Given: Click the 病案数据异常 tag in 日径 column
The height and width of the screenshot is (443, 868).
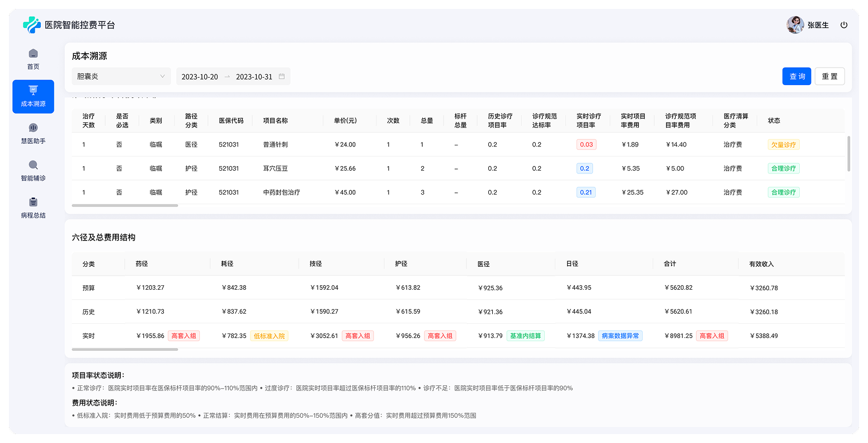Looking at the screenshot, I should 620,336.
